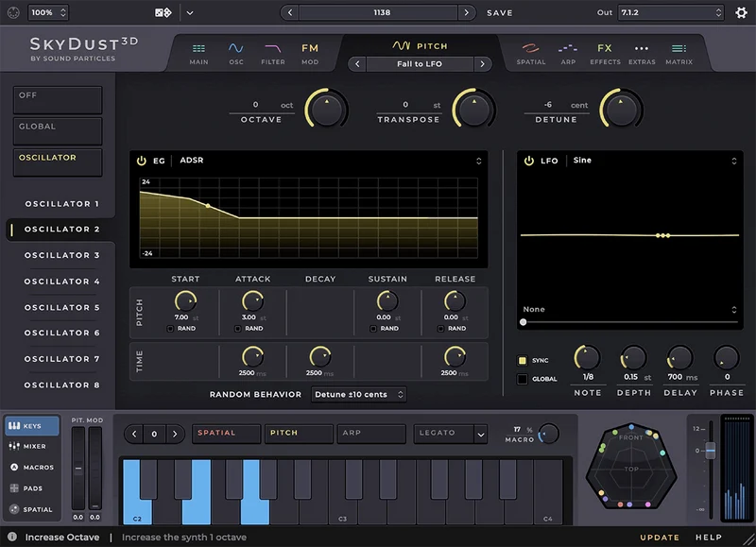Select OSCILLATOR 8 in the list
This screenshot has width=756, height=547.
click(x=61, y=385)
